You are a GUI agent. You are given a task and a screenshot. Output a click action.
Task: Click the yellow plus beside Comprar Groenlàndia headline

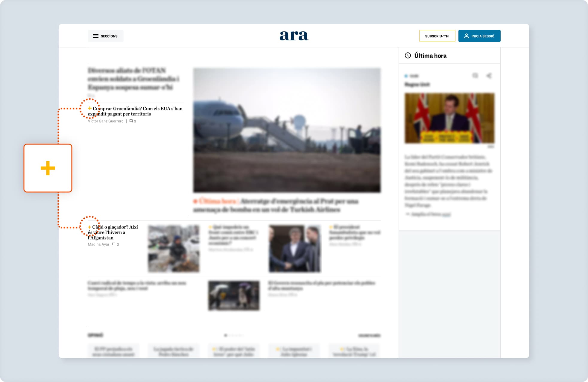tap(89, 108)
